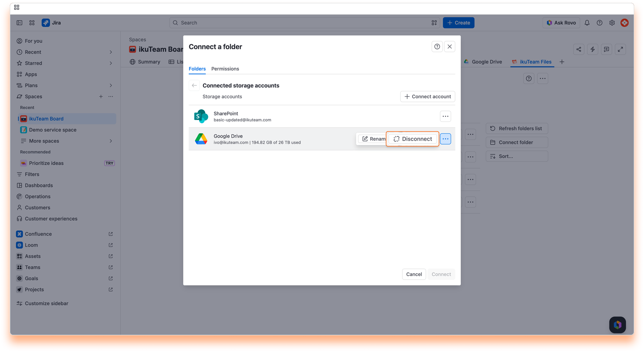This screenshot has height=352, width=644.
Task: Open ikuTeam Board in the sidebar
Action: [x=67, y=119]
